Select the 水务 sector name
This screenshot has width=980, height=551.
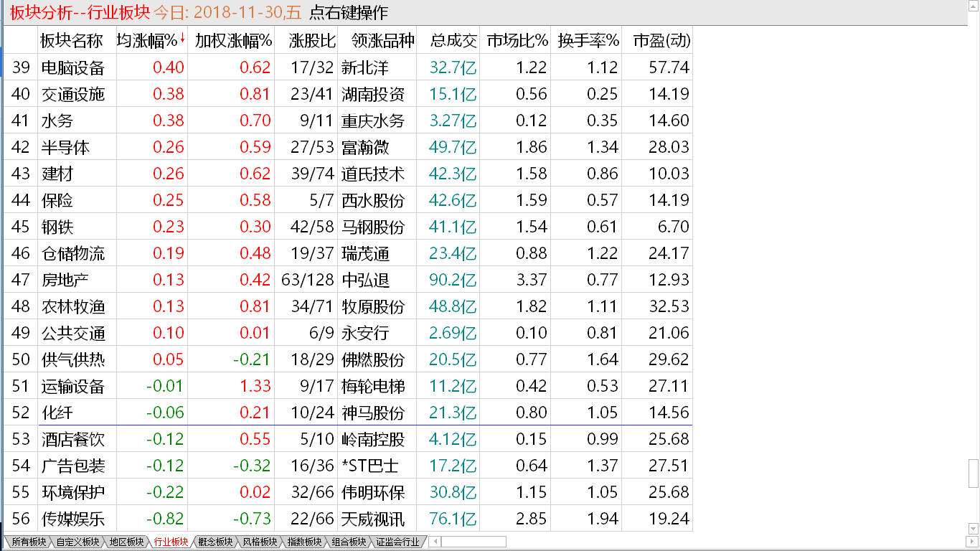(x=57, y=121)
